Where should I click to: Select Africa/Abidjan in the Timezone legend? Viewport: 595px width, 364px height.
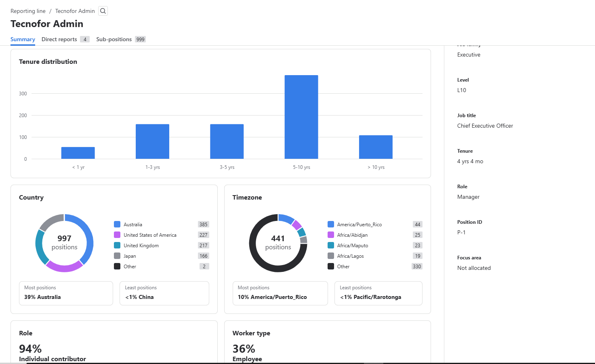351,235
